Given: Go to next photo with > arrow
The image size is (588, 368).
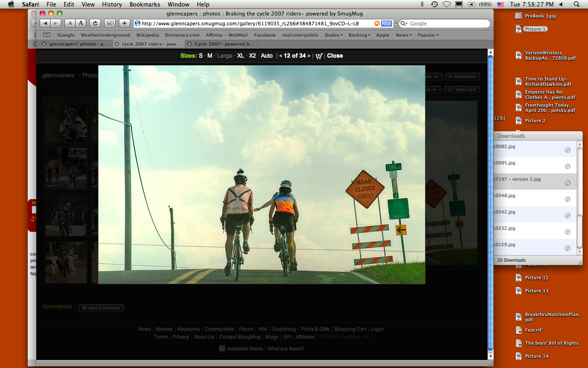Looking at the screenshot, I should pyautogui.click(x=309, y=56).
